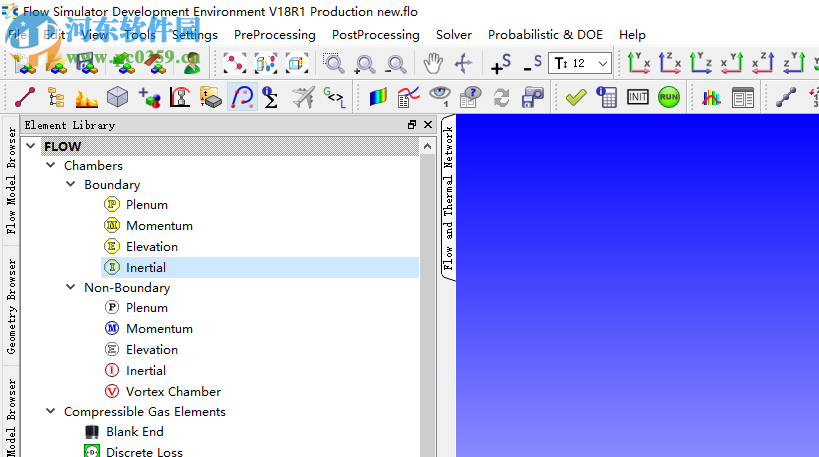The width and height of the screenshot is (819, 457).
Task: Click the histogram chart results icon
Action: coord(711,97)
